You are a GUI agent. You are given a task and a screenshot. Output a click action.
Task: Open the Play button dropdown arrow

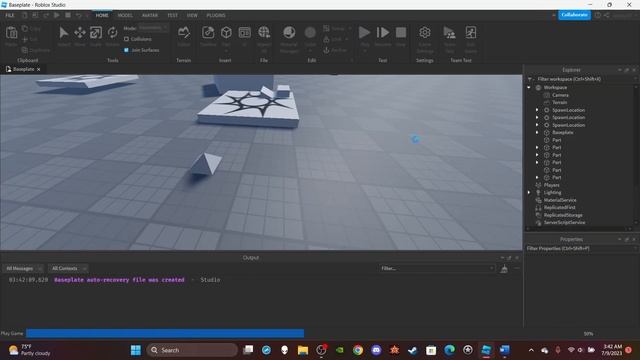(364, 51)
